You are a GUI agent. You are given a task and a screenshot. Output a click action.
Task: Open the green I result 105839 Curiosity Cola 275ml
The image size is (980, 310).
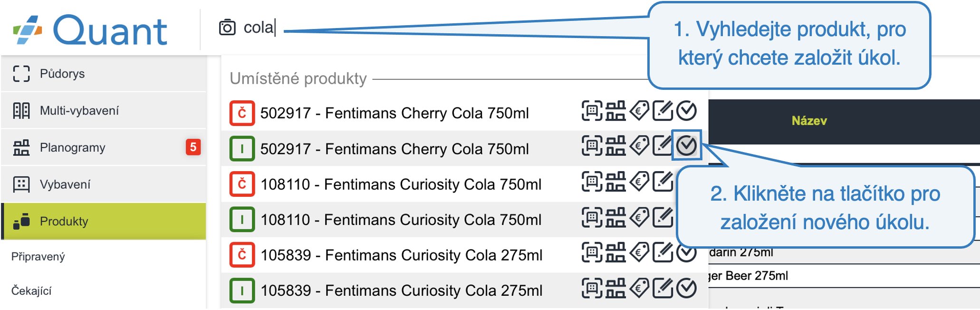coord(402,291)
